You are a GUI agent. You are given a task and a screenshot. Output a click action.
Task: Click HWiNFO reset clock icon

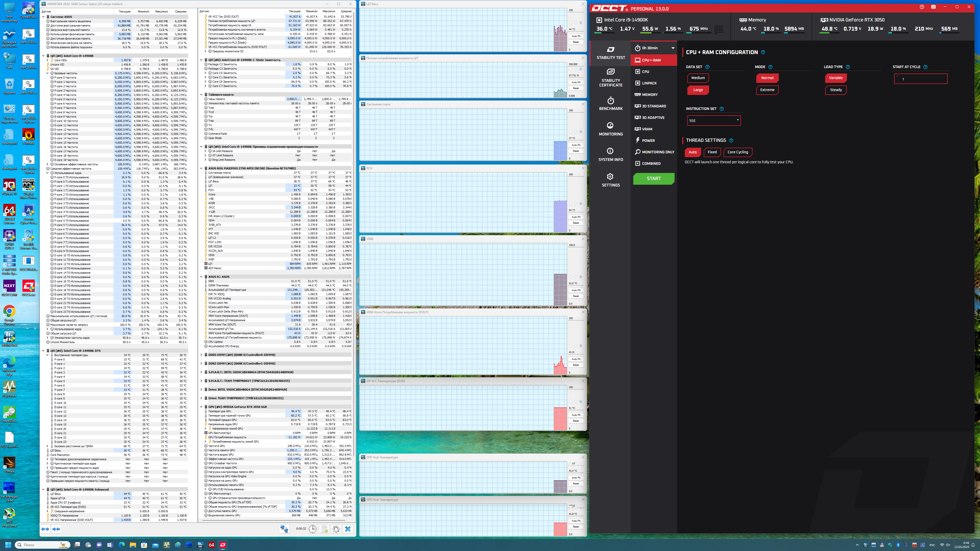312,529
